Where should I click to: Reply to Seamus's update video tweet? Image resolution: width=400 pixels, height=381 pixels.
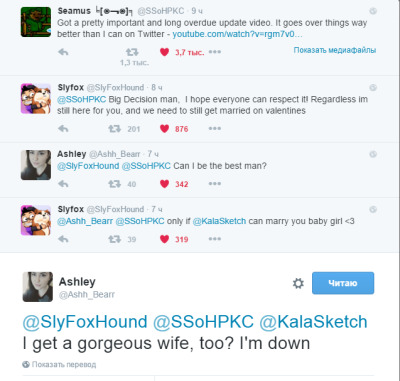coord(63,52)
